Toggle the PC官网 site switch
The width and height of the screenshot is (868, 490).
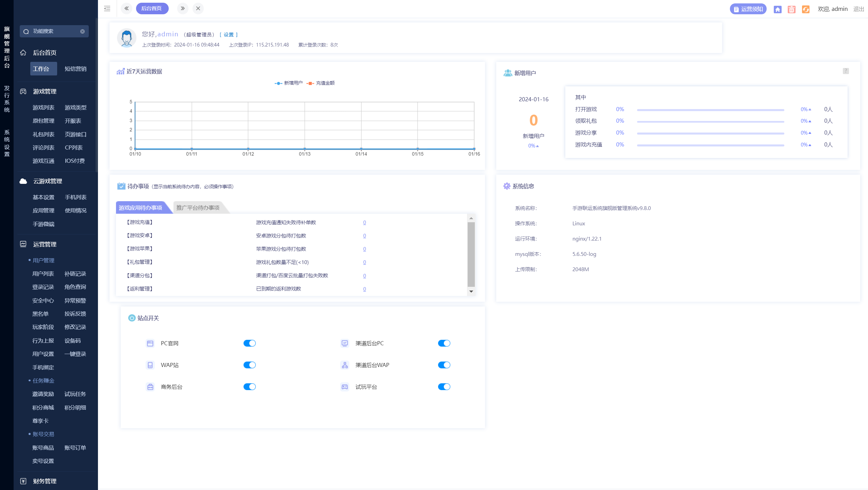click(249, 343)
